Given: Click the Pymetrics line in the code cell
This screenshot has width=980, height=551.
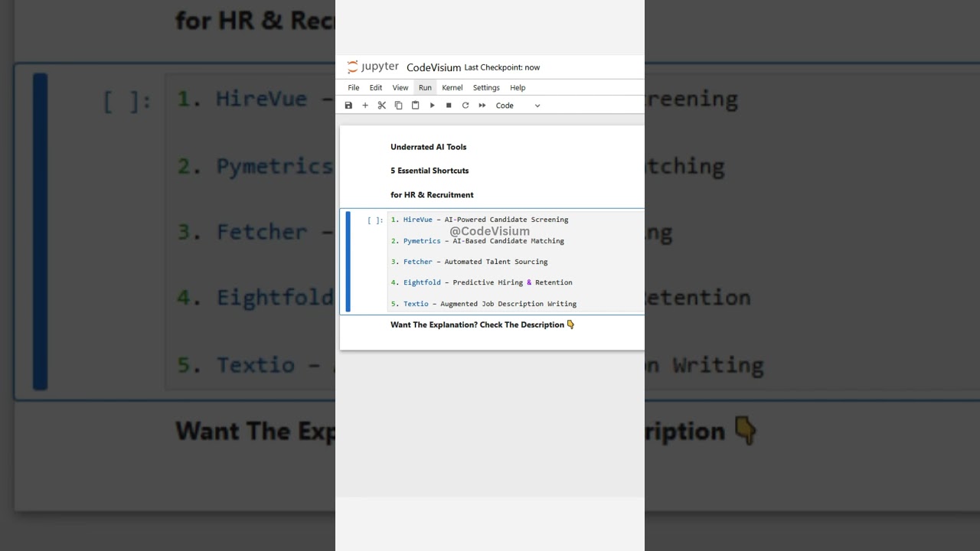Looking at the screenshot, I should (x=477, y=241).
